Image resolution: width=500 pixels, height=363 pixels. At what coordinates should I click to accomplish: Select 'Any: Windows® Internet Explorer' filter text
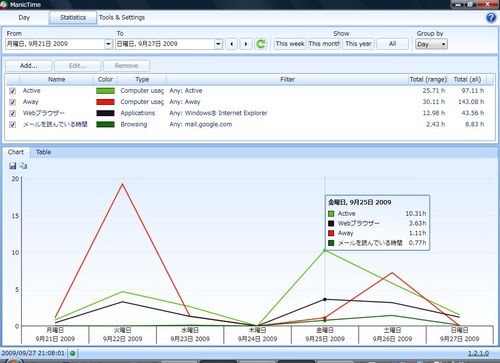[x=218, y=113]
